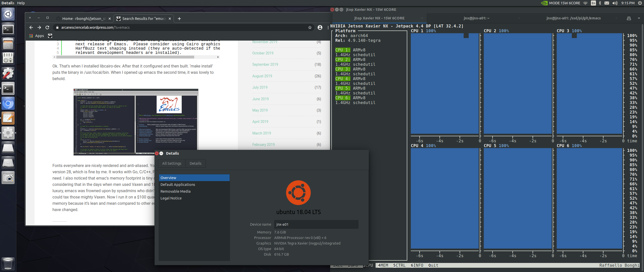Bookmark this page with the star icon
This screenshot has height=272, width=644.
310,27
